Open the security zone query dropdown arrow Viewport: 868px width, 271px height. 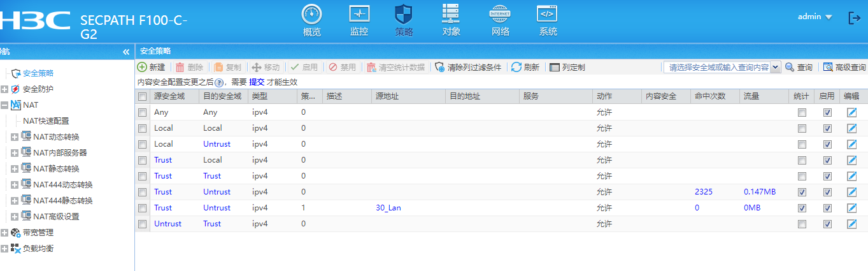(775, 67)
